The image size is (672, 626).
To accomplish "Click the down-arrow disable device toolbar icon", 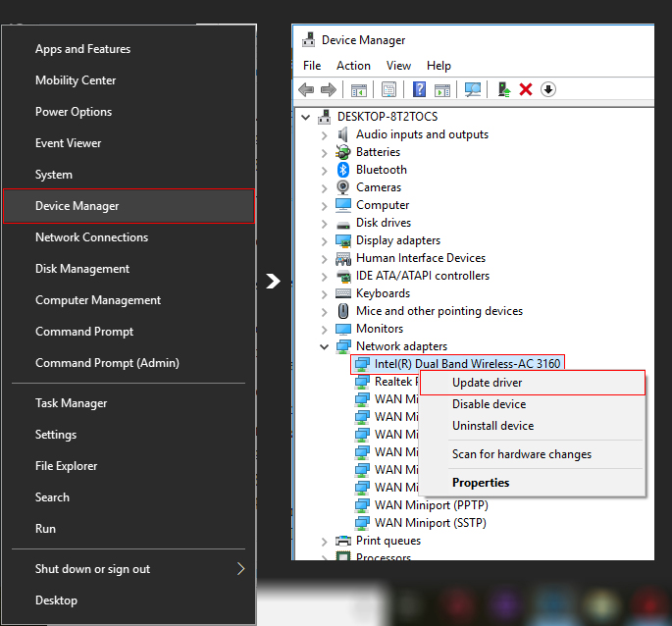I will pos(548,89).
